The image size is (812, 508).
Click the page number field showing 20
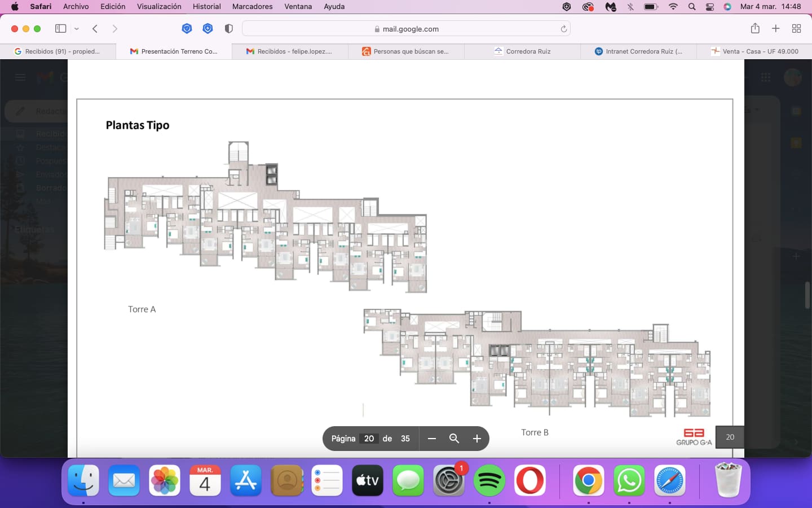369,439
